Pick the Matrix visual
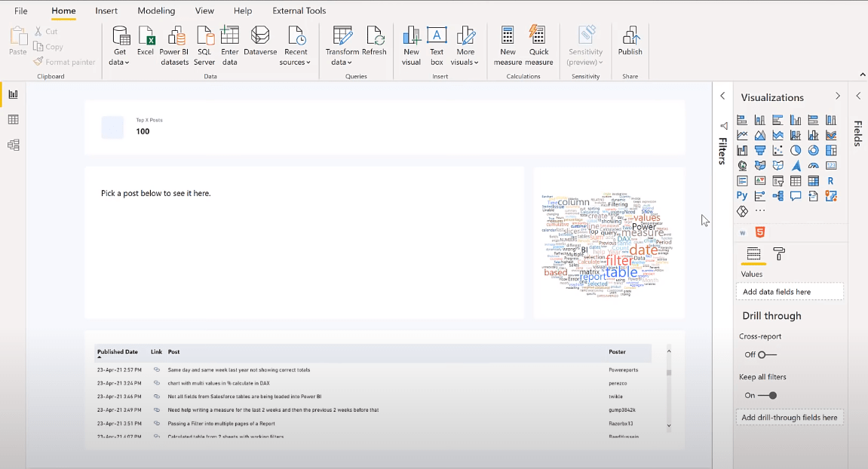The image size is (868, 469). [813, 180]
